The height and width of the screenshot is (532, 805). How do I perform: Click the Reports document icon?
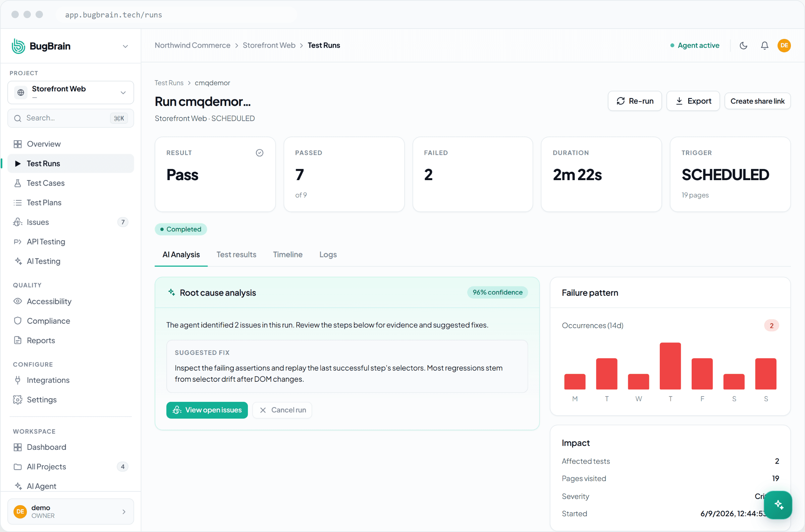coord(18,340)
